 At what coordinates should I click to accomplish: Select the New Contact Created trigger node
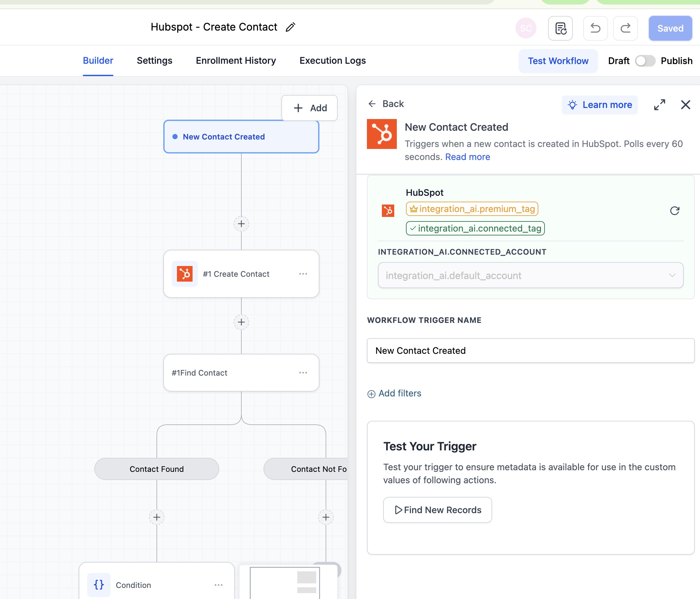[241, 137]
